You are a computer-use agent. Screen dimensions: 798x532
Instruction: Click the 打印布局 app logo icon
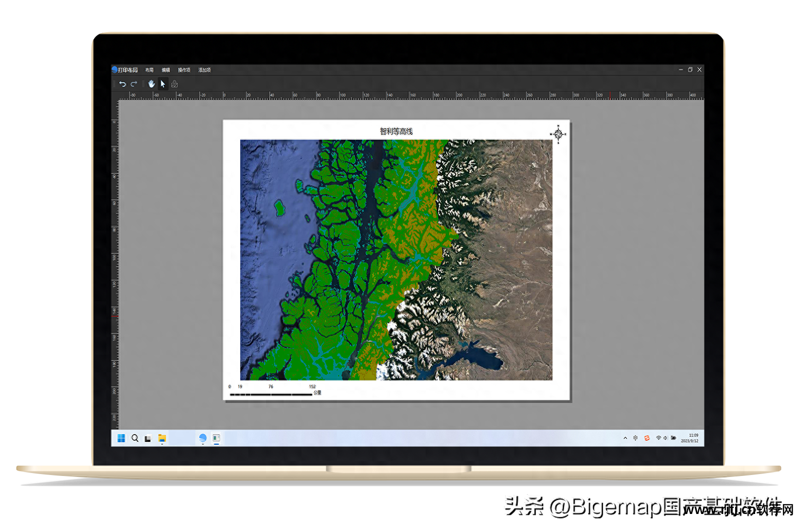[x=114, y=70]
